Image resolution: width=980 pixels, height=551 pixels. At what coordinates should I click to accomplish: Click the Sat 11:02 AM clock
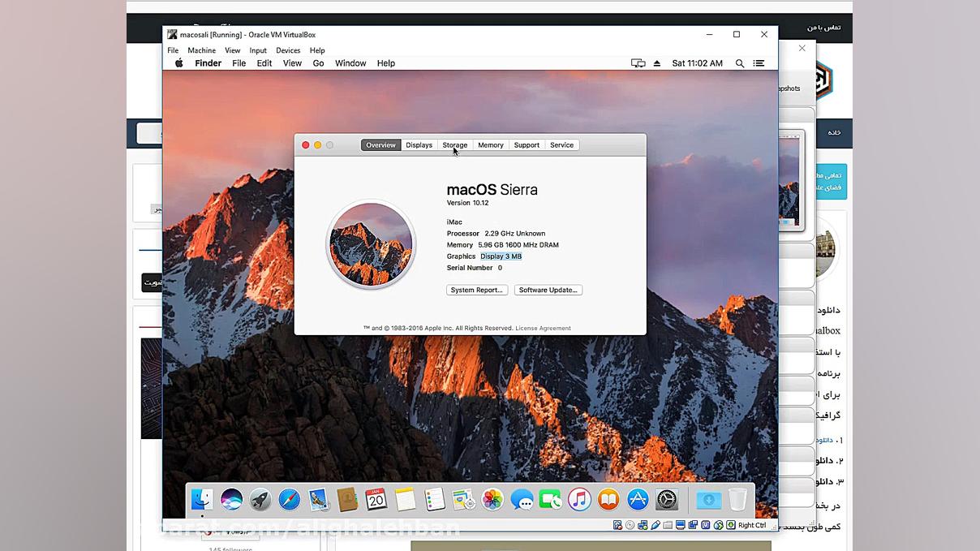(698, 63)
